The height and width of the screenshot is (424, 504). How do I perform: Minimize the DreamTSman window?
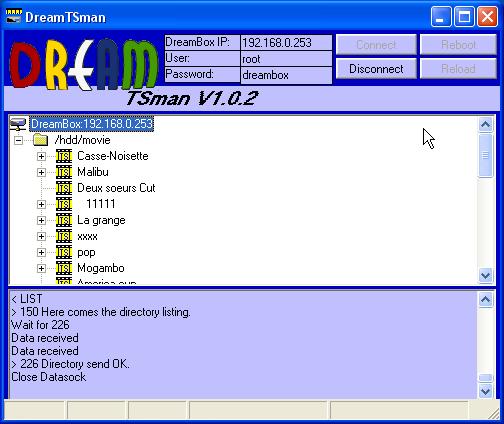pos(441,16)
